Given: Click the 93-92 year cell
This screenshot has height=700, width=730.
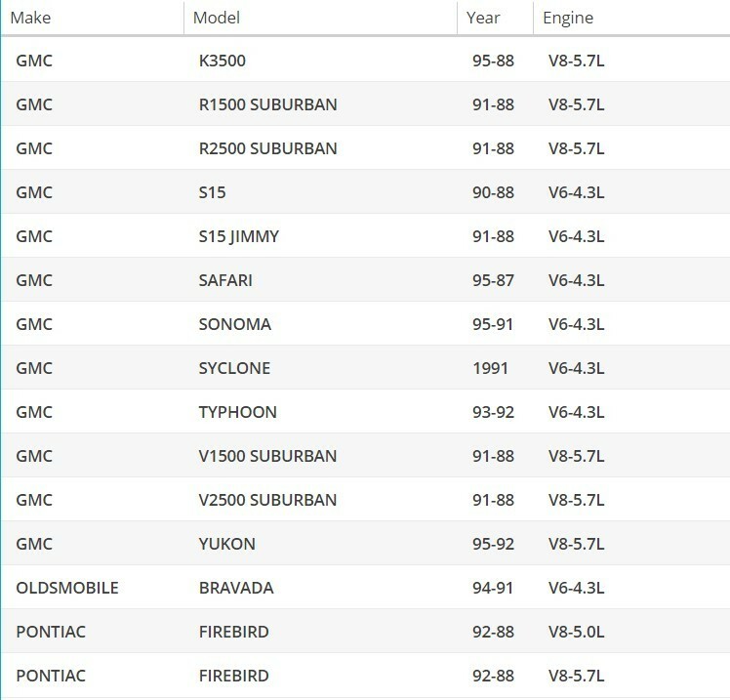Looking at the screenshot, I should 493,412.
